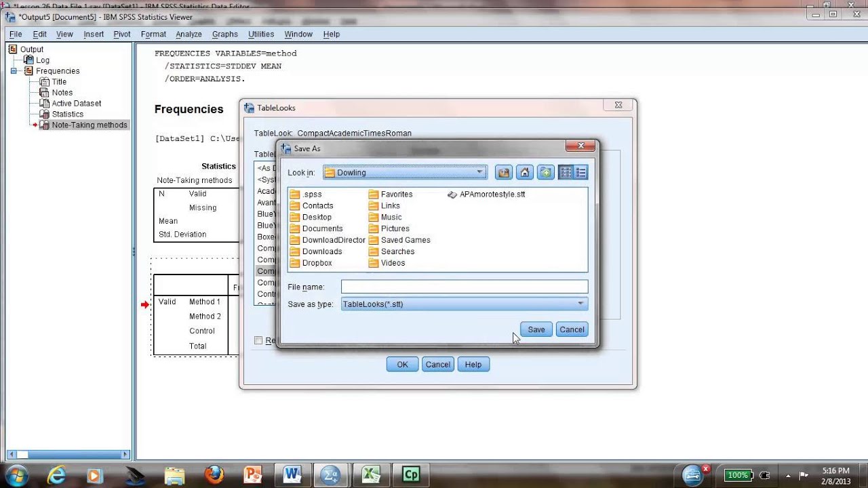Image resolution: width=868 pixels, height=488 pixels.
Task: Select the Contacts folder
Action: pyautogui.click(x=311, y=206)
